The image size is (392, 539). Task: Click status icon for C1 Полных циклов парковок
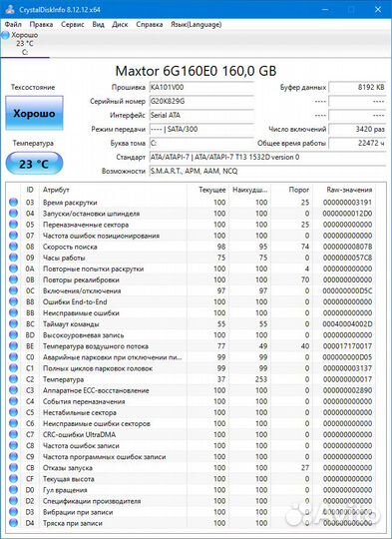tap(13, 367)
